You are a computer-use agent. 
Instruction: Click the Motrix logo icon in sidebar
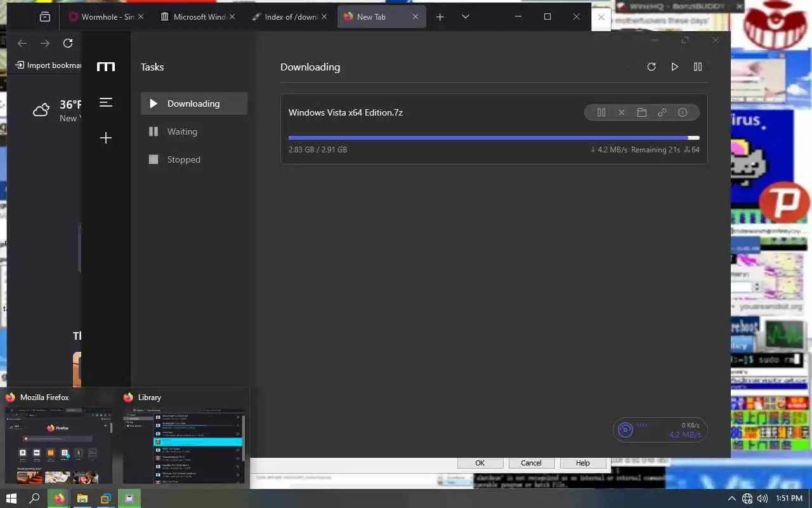tap(106, 67)
